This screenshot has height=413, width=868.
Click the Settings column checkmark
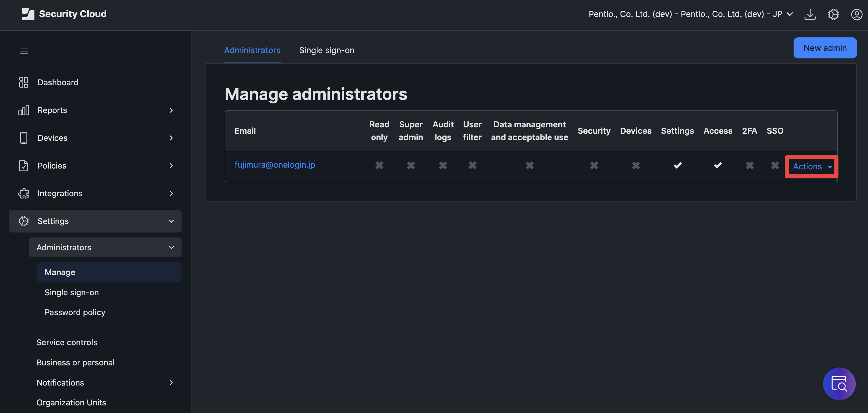coord(678,165)
